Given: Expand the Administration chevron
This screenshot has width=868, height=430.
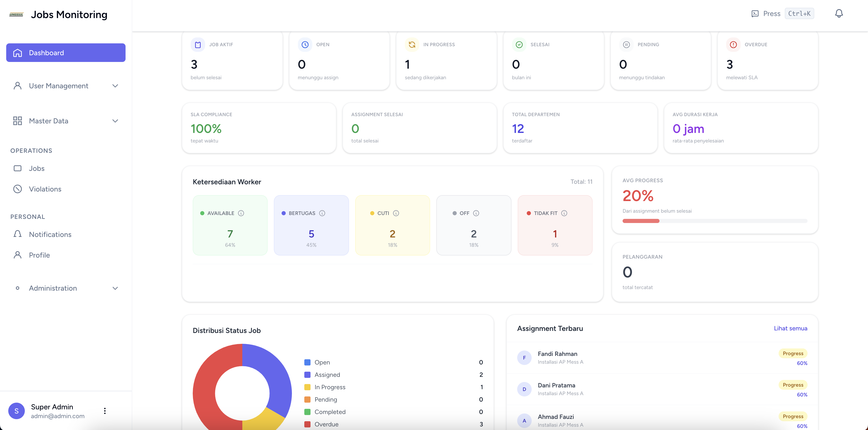Looking at the screenshot, I should pyautogui.click(x=115, y=288).
